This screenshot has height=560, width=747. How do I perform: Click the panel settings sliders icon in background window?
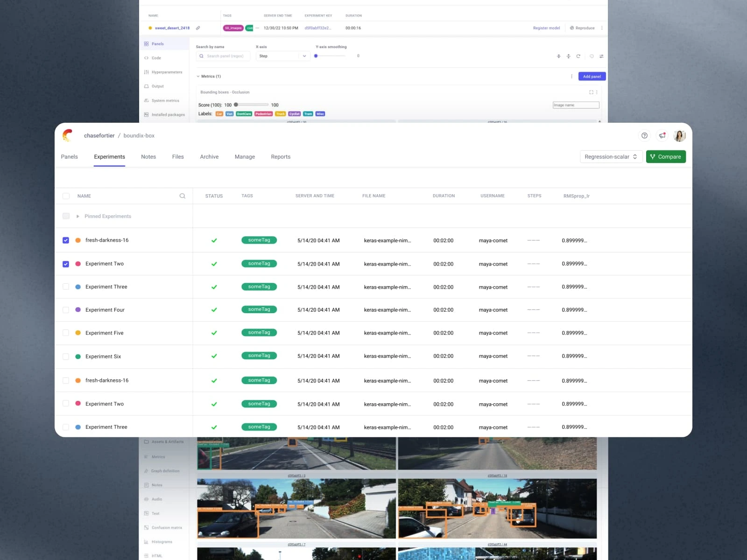[x=601, y=56]
